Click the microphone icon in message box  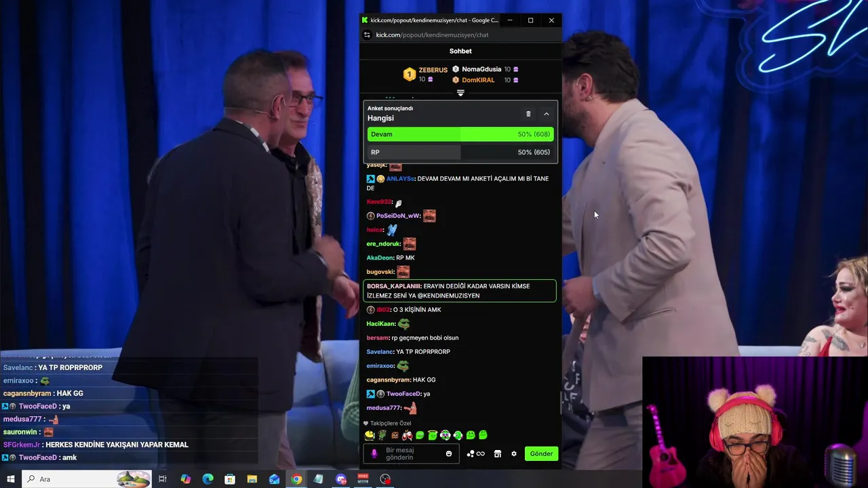point(374,453)
